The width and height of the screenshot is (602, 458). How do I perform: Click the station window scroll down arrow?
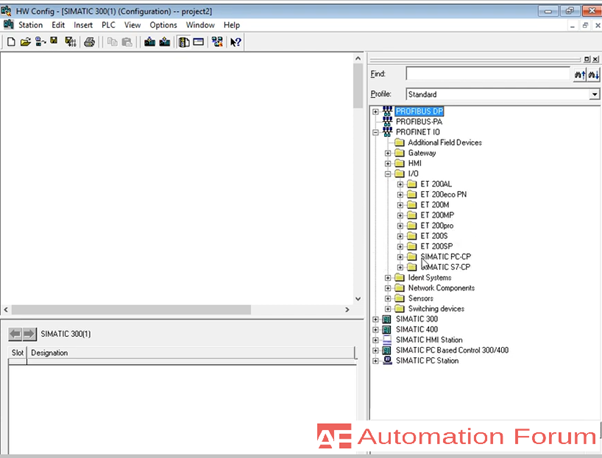(x=358, y=298)
